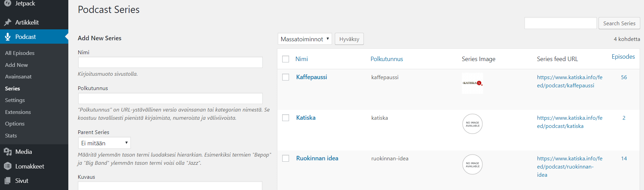644x190 pixels.
Task: Click the Jetpack icon in sidebar
Action: (x=8, y=3)
